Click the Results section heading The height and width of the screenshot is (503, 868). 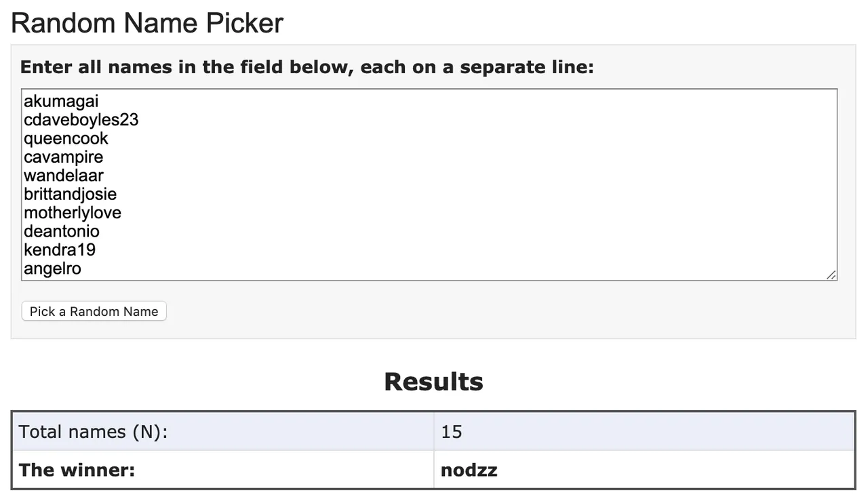coord(433,382)
